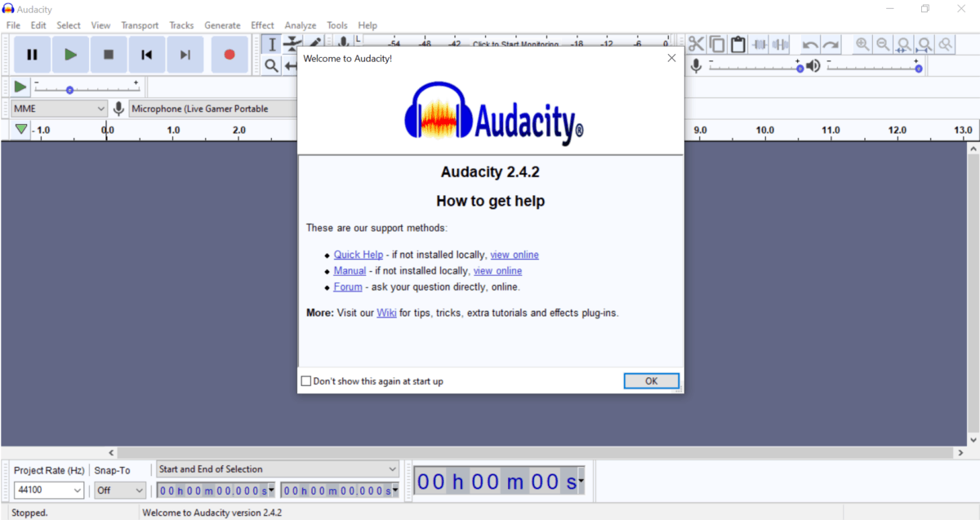Screen dimensions: 980x520
Task: Skip to Start of the project
Action: [x=147, y=55]
